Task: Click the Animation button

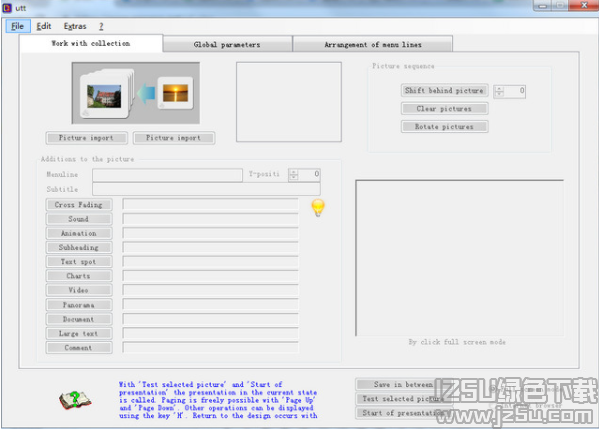Action: 79,233
